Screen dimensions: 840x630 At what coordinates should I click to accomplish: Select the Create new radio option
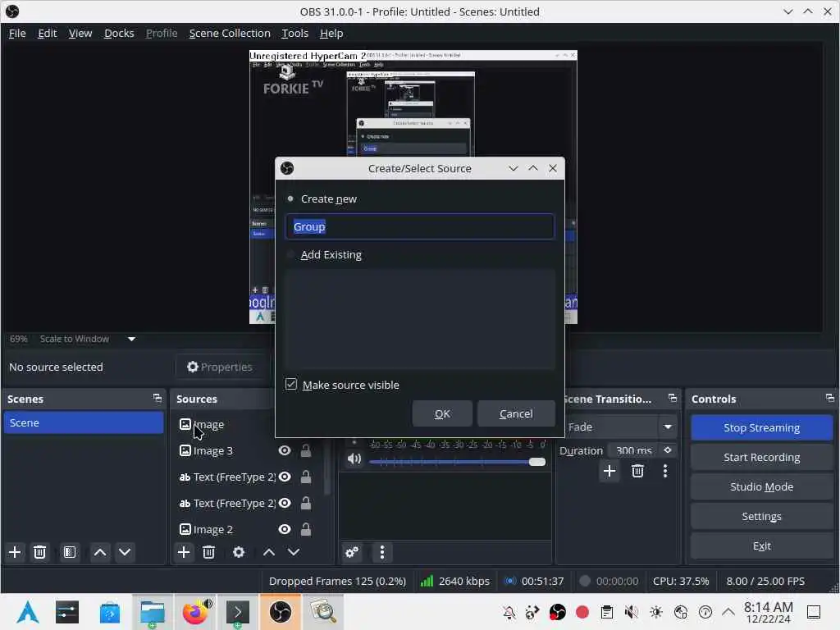point(290,199)
